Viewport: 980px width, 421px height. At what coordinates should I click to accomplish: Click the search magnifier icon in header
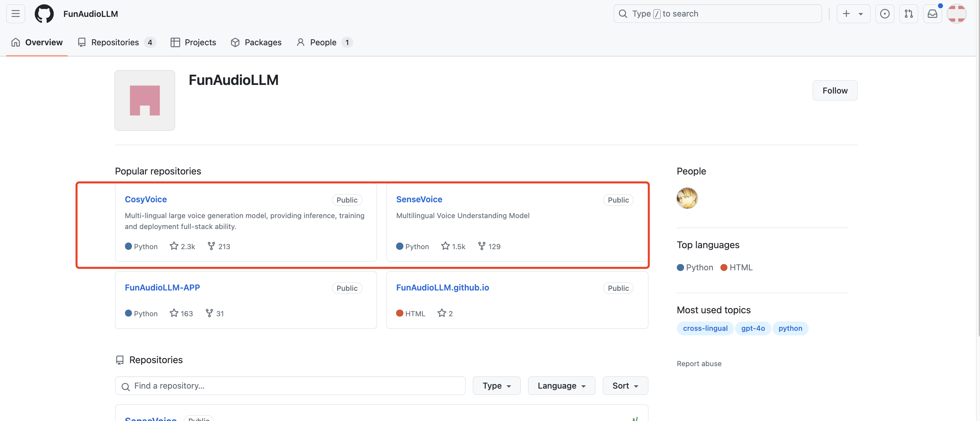click(x=623, y=14)
